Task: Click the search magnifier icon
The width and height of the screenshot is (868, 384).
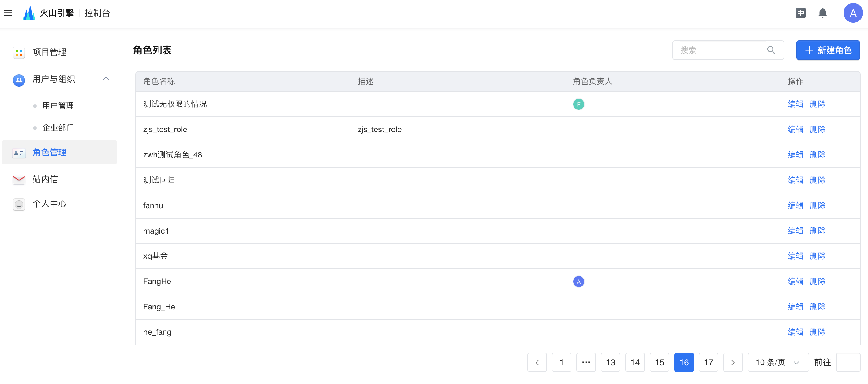Action: pyautogui.click(x=771, y=50)
